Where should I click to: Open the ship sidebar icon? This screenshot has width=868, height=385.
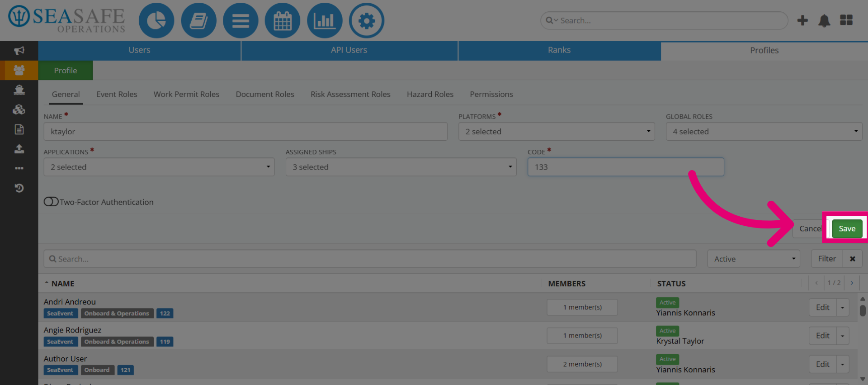19,90
